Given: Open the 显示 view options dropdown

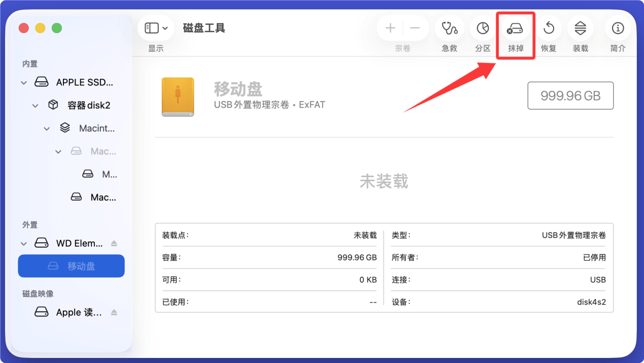Looking at the screenshot, I should coord(165,28).
